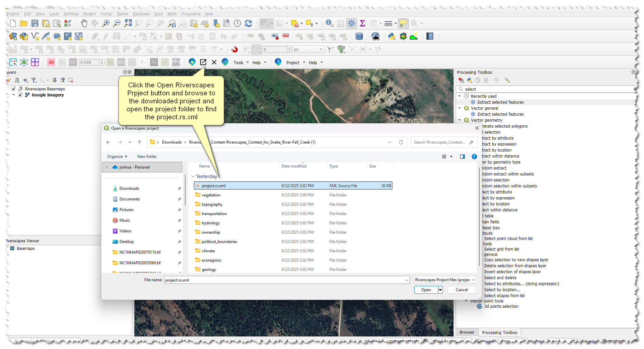The height and width of the screenshot is (349, 644).
Task: Click the Zoom Full extent icon
Action: tap(128, 23)
